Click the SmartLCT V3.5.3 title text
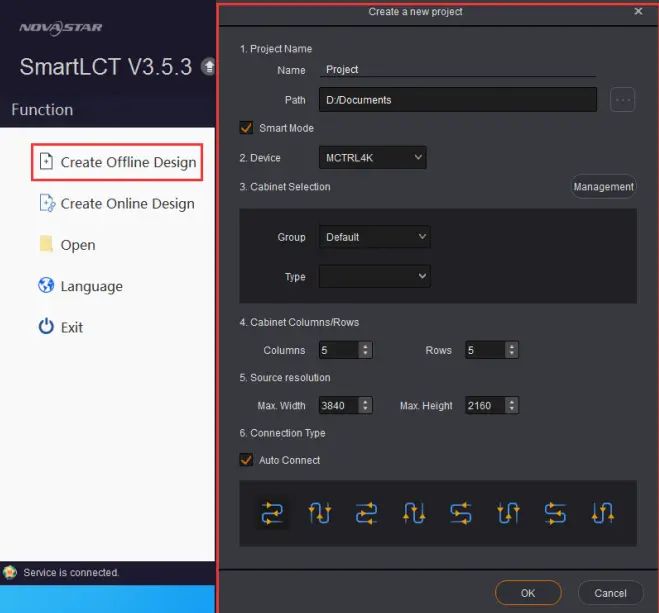The height and width of the screenshot is (613, 659). (105, 67)
